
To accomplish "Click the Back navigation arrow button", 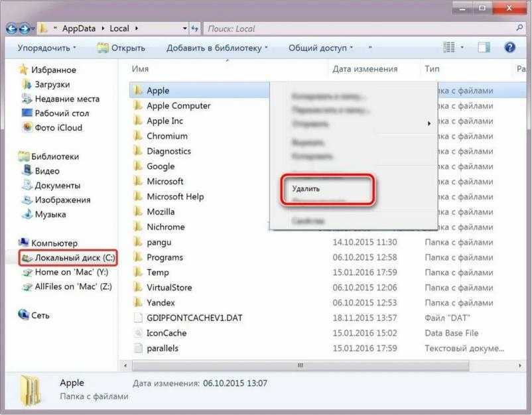I will click(12, 29).
